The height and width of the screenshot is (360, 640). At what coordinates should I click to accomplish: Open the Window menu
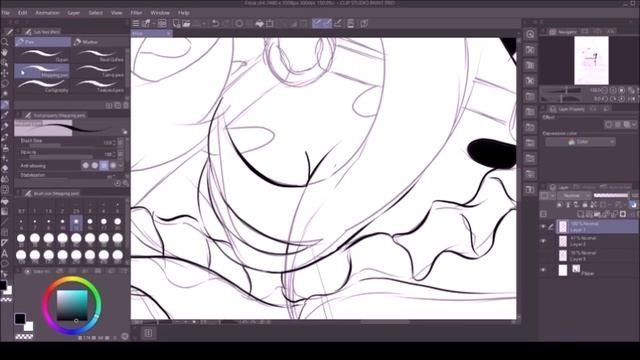160,13
